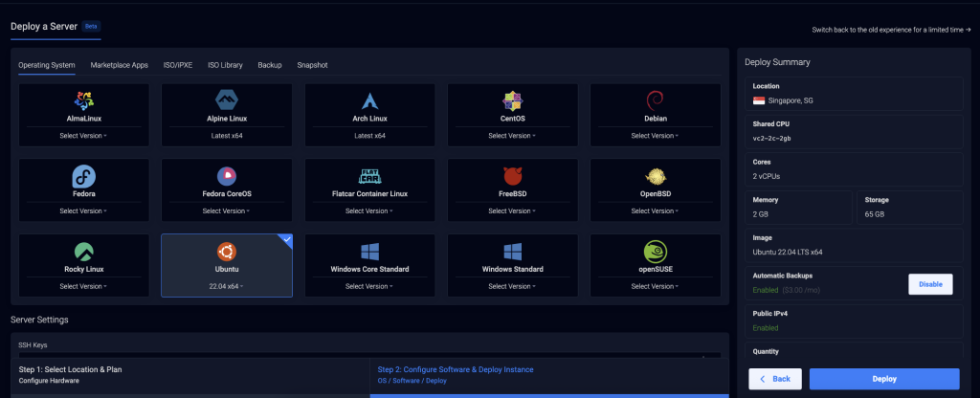Open the Ubuntu 22.04 x64 version dropdown
Image resolution: width=980 pixels, height=398 pixels.
(x=227, y=286)
